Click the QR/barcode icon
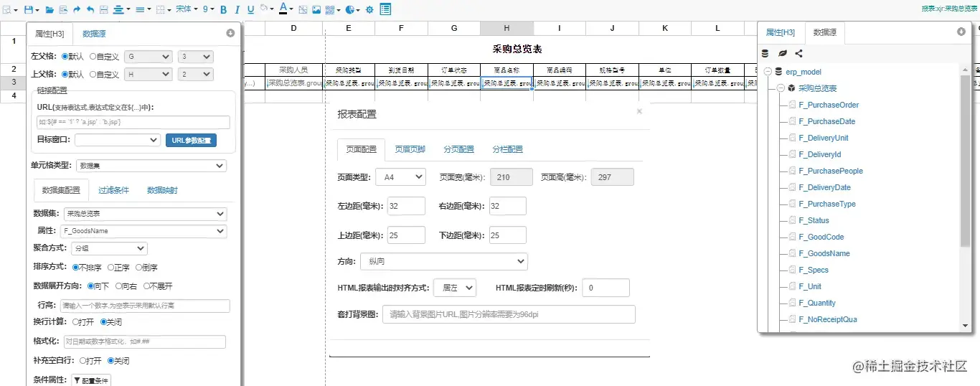This screenshot has width=980, height=386. (330, 10)
